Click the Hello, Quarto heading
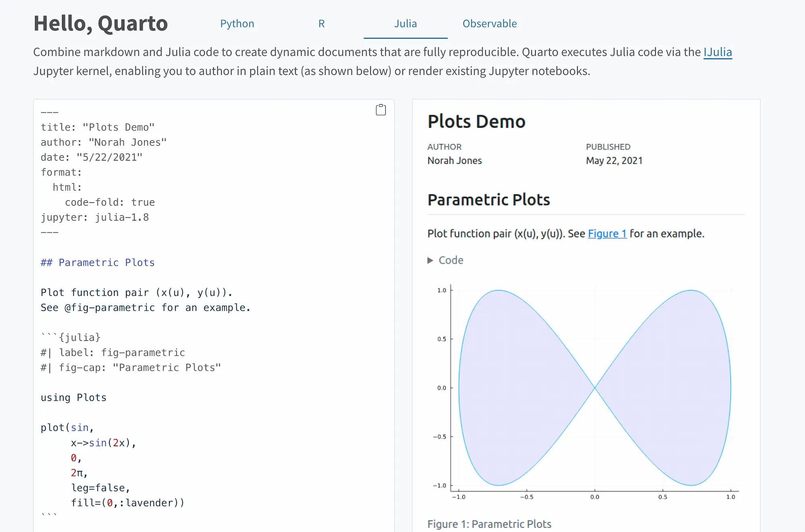 click(x=101, y=23)
